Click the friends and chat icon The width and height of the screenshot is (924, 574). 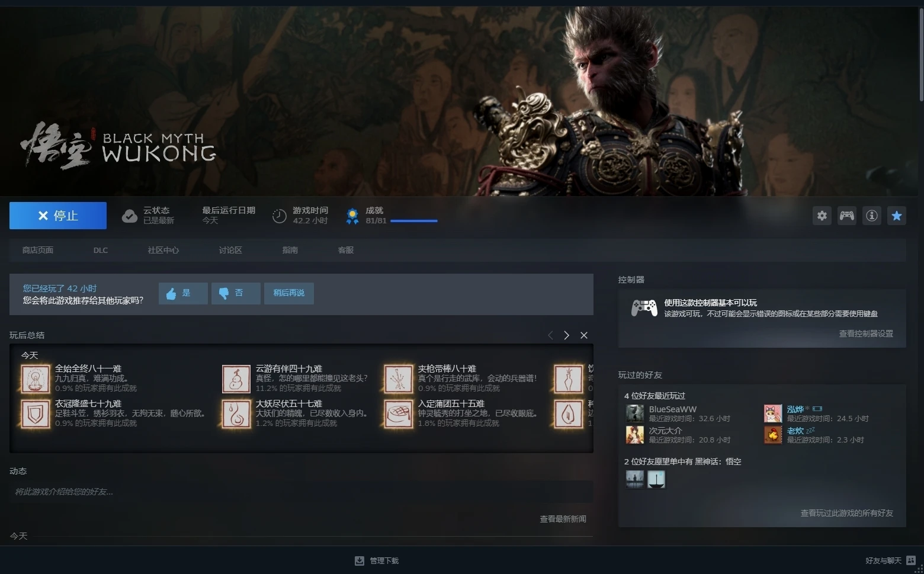click(911, 560)
